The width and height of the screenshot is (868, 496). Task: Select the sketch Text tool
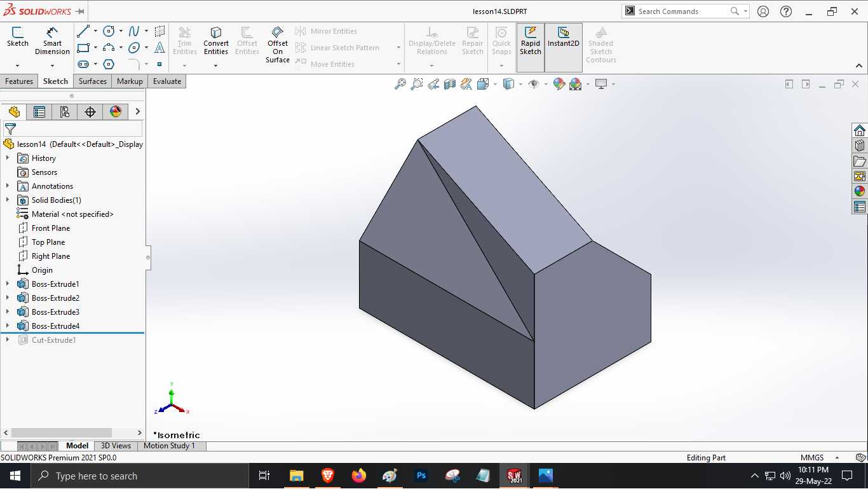click(159, 48)
